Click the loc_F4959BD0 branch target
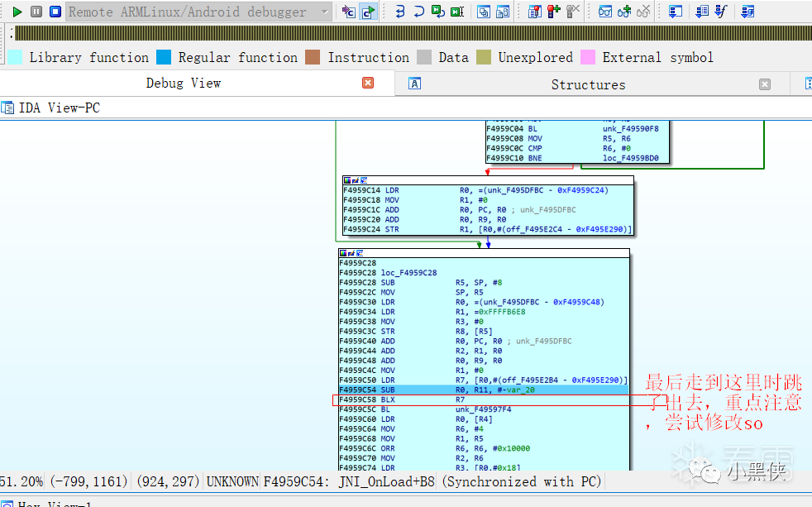Image resolution: width=812 pixels, height=507 pixels. 630,158
